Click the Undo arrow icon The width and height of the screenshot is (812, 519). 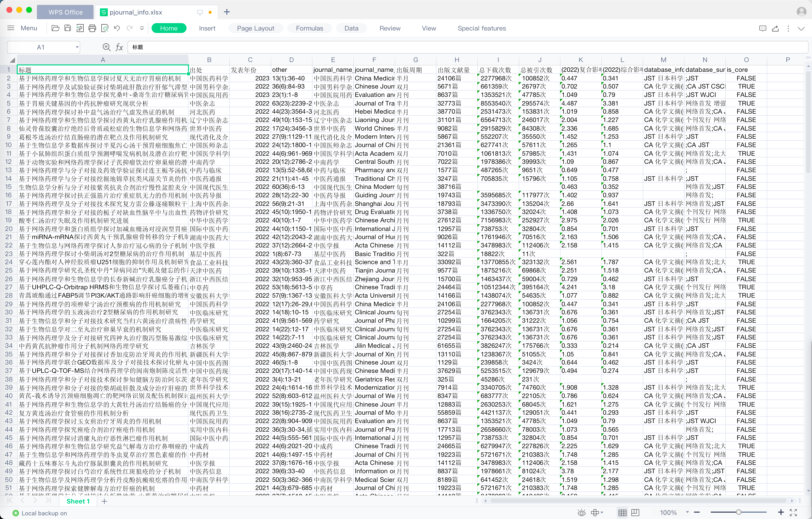pos(117,28)
